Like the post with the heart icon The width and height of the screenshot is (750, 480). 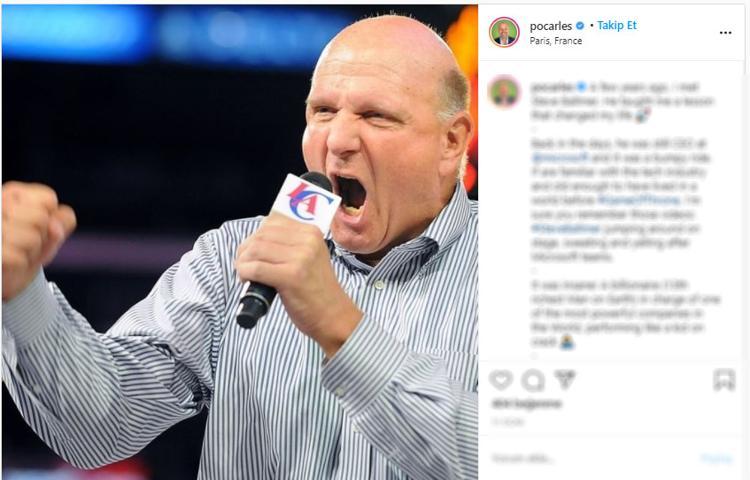[x=501, y=381]
